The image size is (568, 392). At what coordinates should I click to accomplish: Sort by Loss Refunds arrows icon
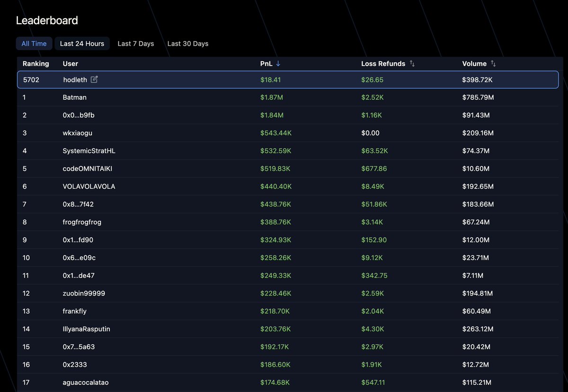tap(412, 64)
